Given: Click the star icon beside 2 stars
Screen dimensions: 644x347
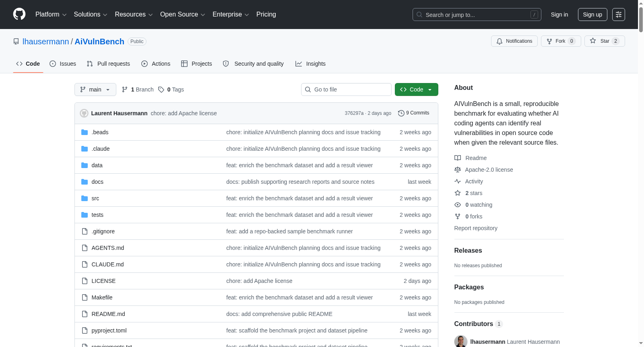Looking at the screenshot, I should (x=458, y=193).
